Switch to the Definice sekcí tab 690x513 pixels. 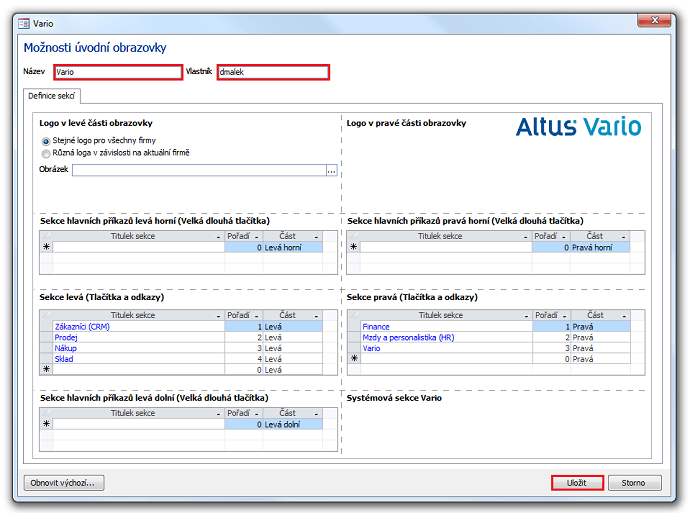click(51, 96)
